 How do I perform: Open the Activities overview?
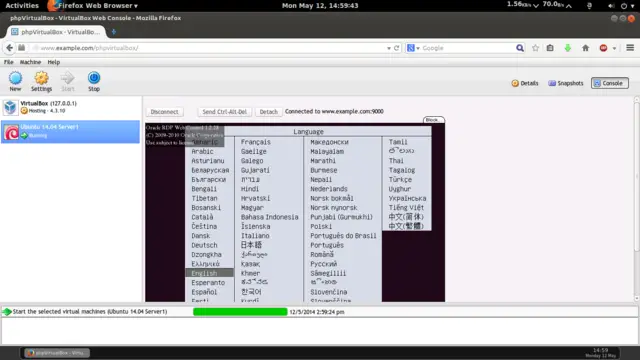tap(22, 6)
